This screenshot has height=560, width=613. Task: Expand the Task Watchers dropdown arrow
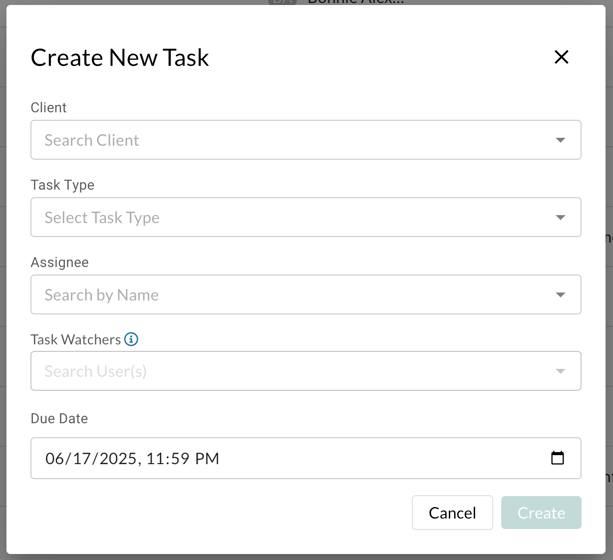560,371
